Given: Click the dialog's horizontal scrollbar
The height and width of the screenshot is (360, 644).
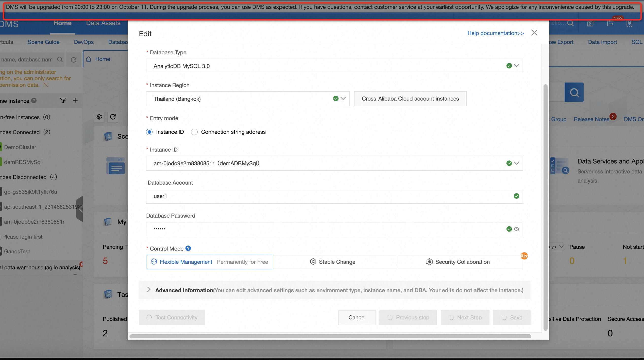Looking at the screenshot, I should [x=330, y=336].
